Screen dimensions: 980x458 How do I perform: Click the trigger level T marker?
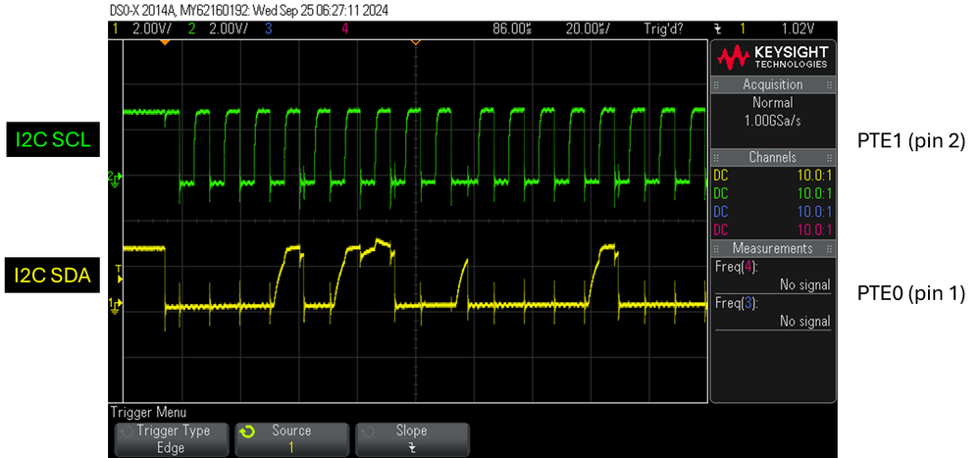pos(120,274)
